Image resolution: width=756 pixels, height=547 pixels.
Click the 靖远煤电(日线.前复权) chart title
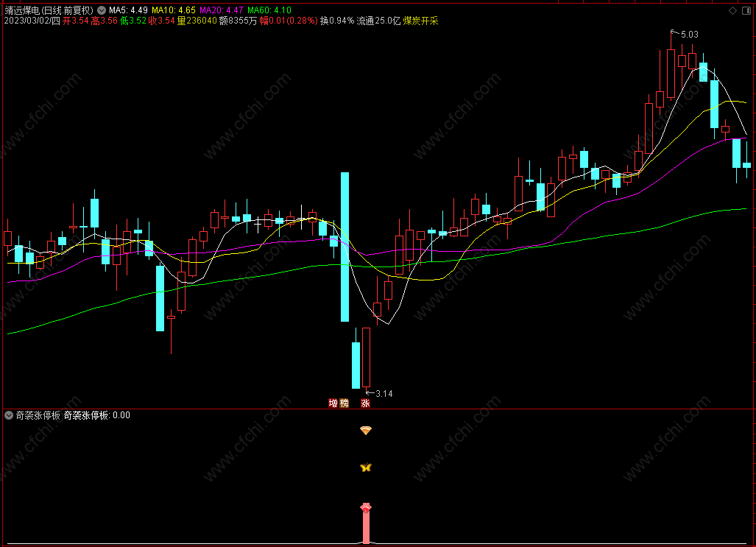pos(49,10)
